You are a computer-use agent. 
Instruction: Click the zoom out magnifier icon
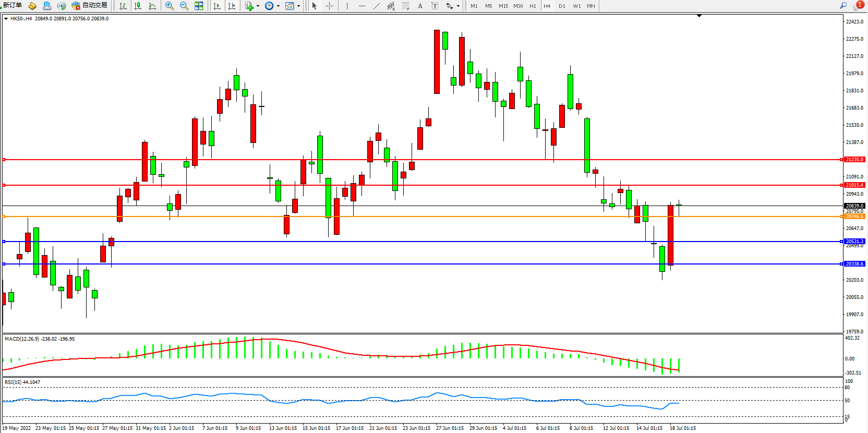point(184,6)
